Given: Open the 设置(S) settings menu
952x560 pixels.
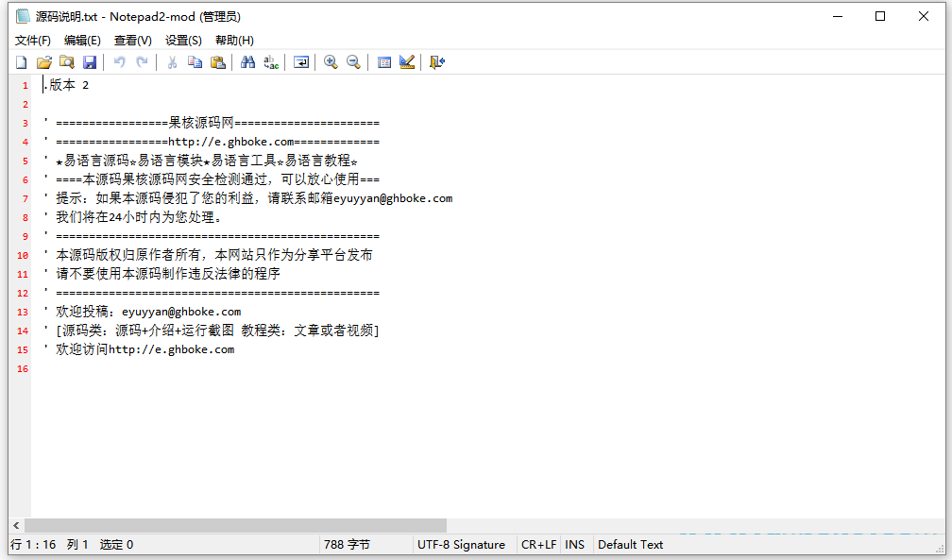Looking at the screenshot, I should (183, 40).
